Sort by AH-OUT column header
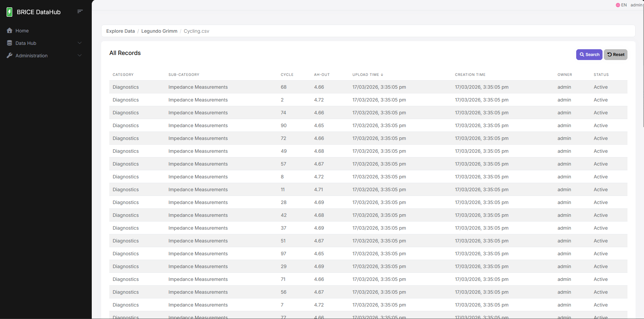 coord(322,75)
